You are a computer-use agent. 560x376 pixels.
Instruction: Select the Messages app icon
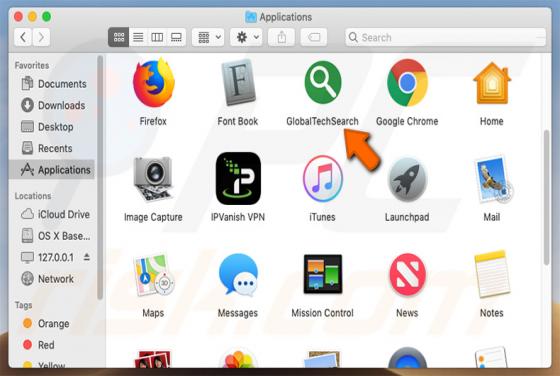[238, 275]
